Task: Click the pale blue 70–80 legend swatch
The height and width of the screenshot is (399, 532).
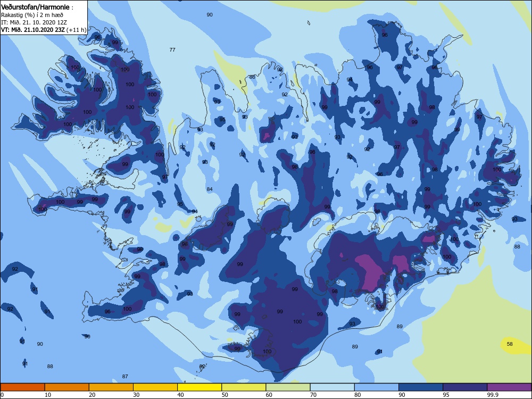Action: click(x=332, y=387)
